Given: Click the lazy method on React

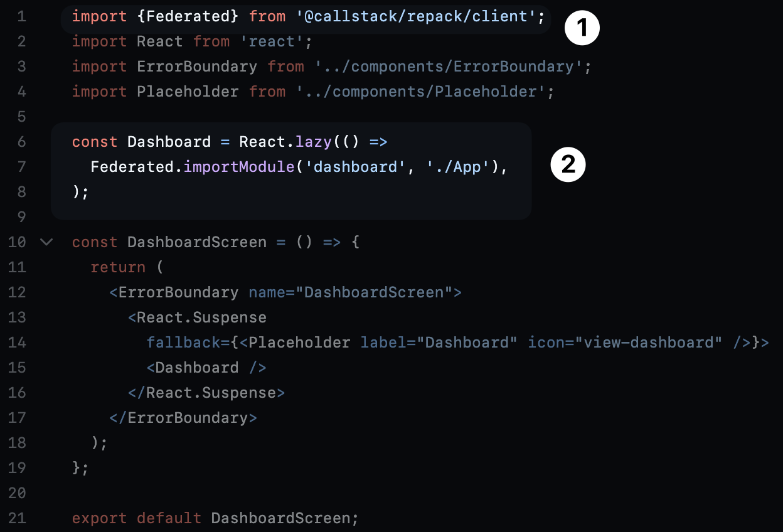Looking at the screenshot, I should 313,142.
